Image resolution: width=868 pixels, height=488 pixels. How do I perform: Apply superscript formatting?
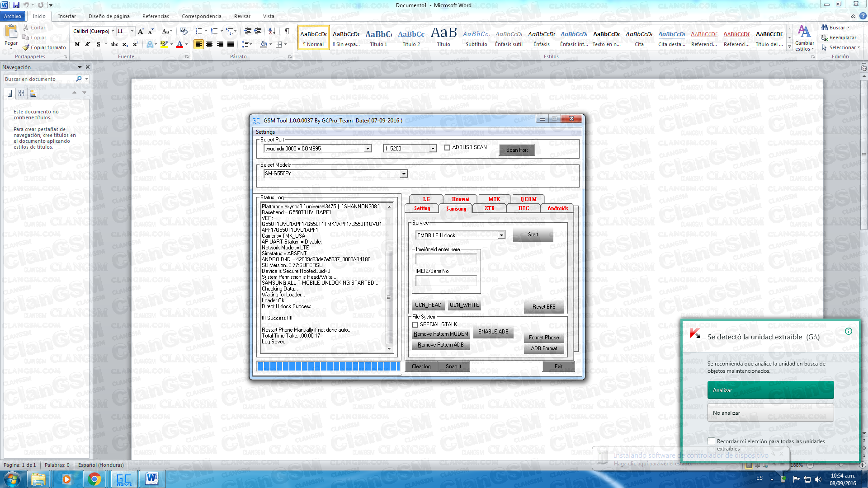[135, 44]
